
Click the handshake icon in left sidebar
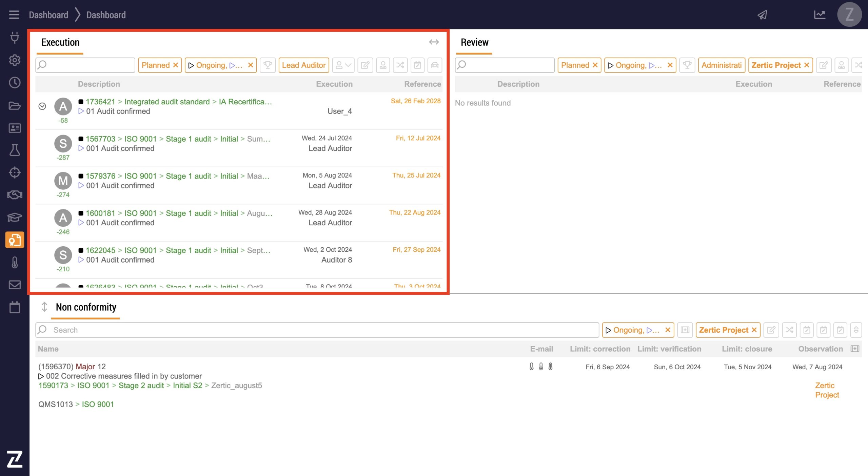pyautogui.click(x=15, y=195)
